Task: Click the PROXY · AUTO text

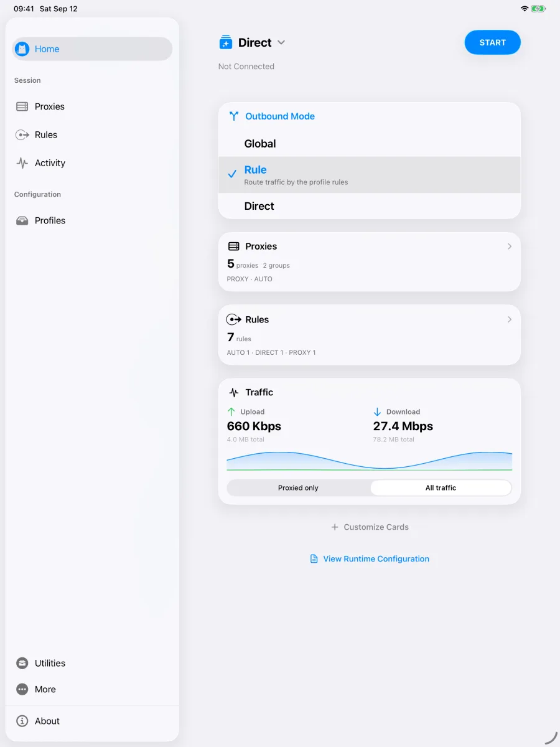Action: click(250, 279)
